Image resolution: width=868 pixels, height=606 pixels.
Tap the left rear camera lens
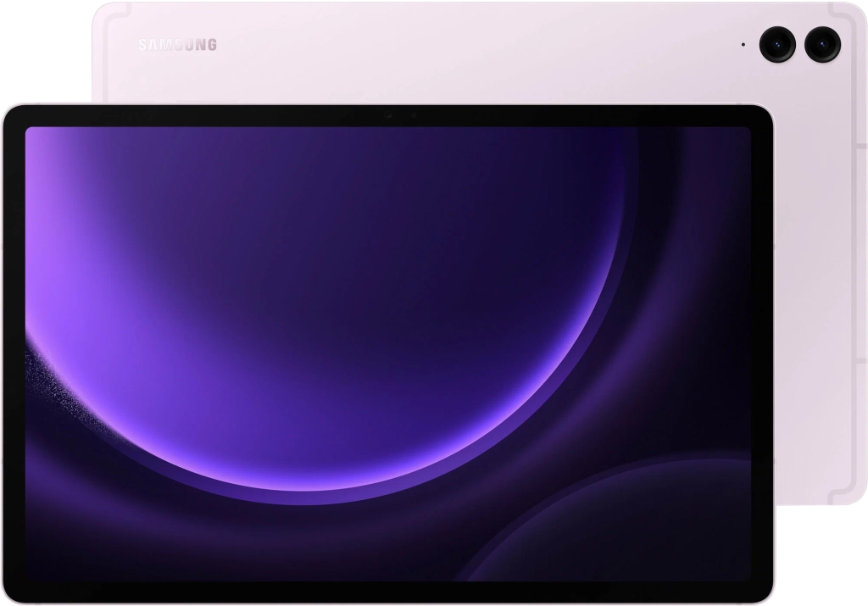(x=776, y=42)
